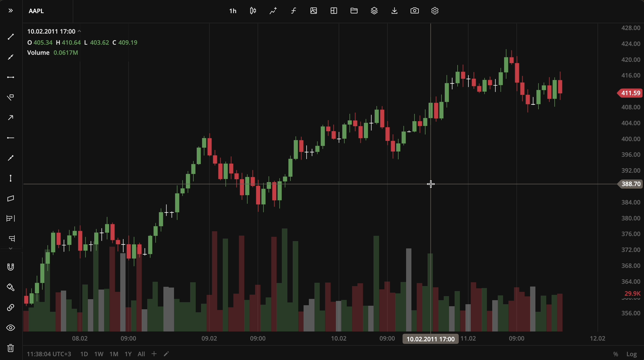The width and height of the screenshot is (644, 360).
Task: Open chart settings gear icon
Action: click(x=435, y=11)
